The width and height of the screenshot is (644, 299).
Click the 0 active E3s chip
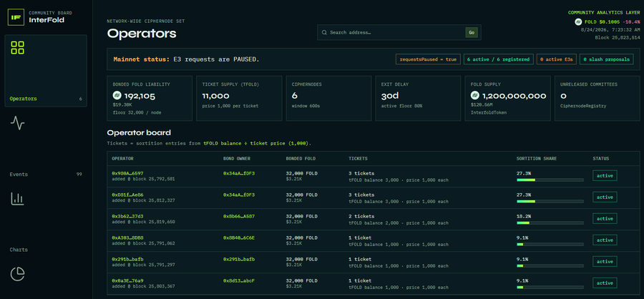[x=556, y=59]
